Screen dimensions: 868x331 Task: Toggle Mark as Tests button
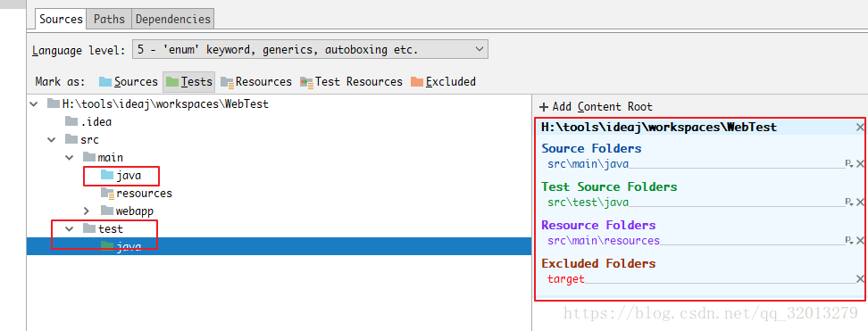tap(188, 82)
